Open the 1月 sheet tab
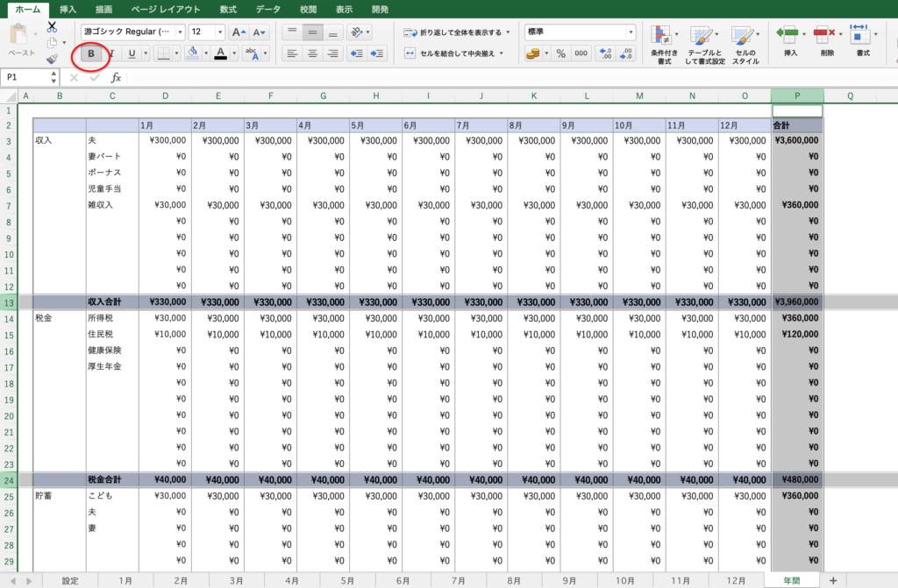 click(x=125, y=580)
